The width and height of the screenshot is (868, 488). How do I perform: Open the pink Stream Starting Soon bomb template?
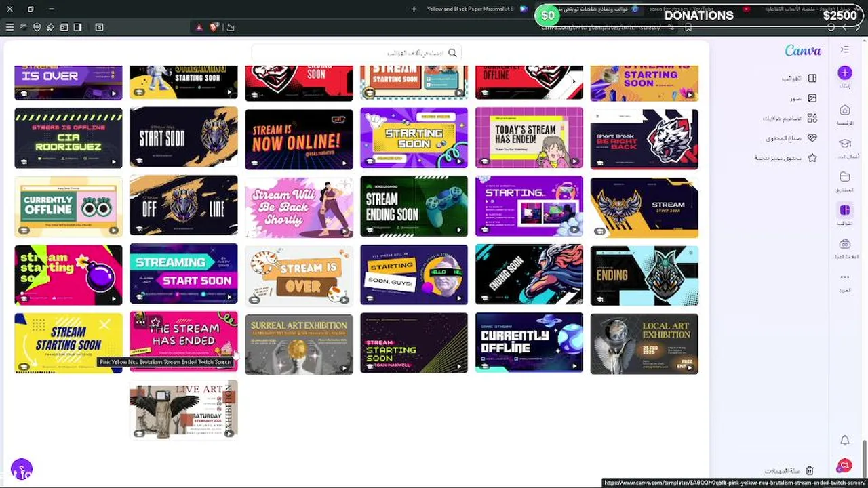(x=68, y=274)
